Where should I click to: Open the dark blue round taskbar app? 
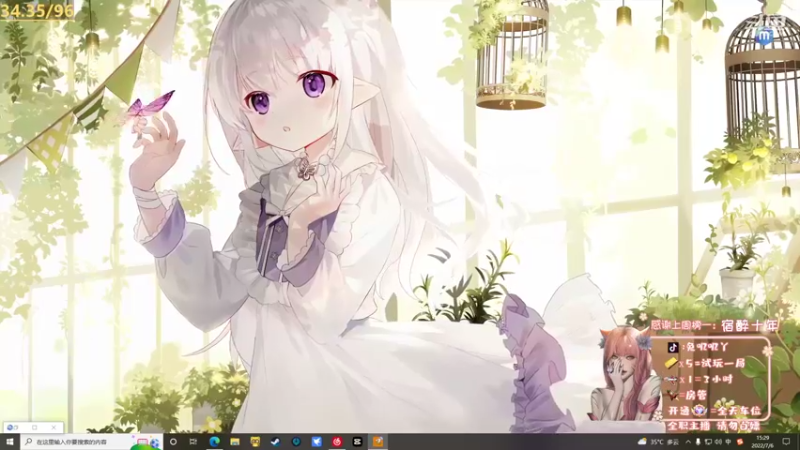296,441
